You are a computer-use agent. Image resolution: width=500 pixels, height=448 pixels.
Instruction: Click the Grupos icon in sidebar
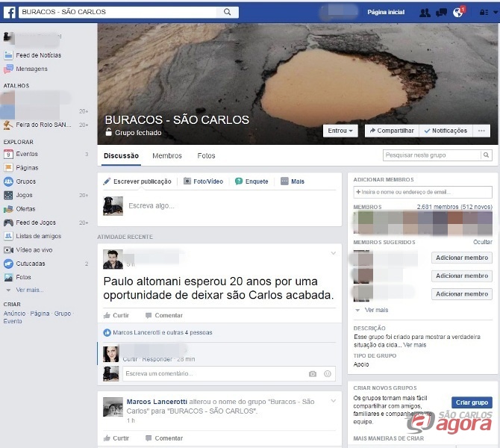(8, 181)
